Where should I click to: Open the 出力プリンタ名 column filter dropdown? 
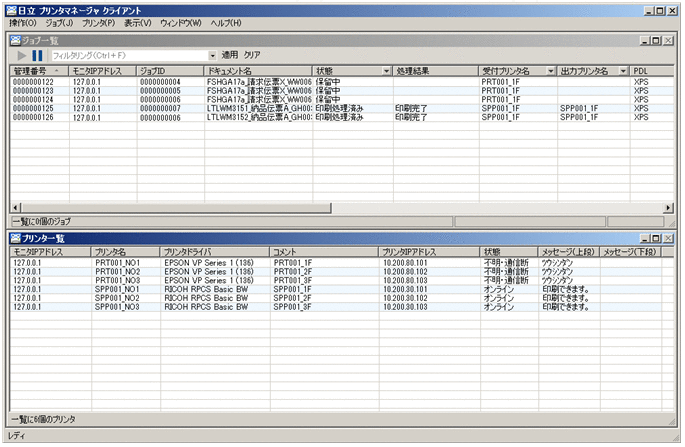click(623, 71)
